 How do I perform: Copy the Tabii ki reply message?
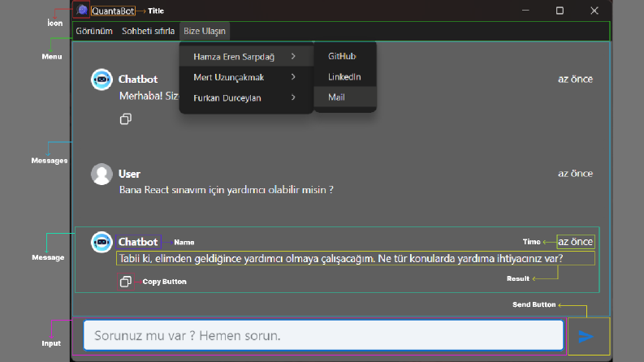coord(126,282)
